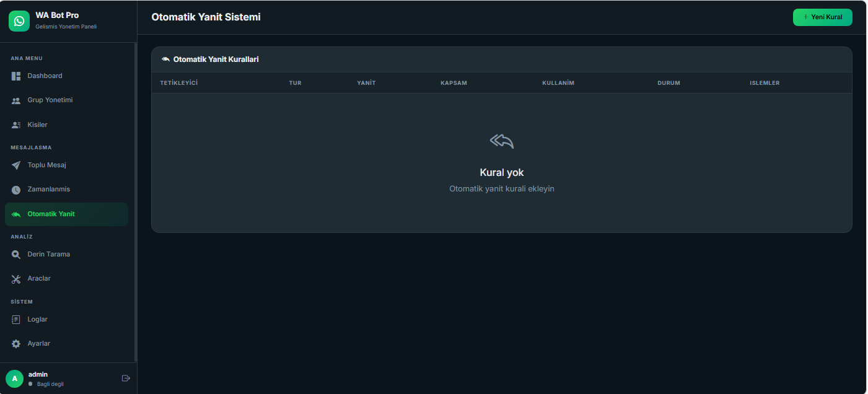Click the Durum column header
This screenshot has width=868, height=394.
pyautogui.click(x=669, y=83)
